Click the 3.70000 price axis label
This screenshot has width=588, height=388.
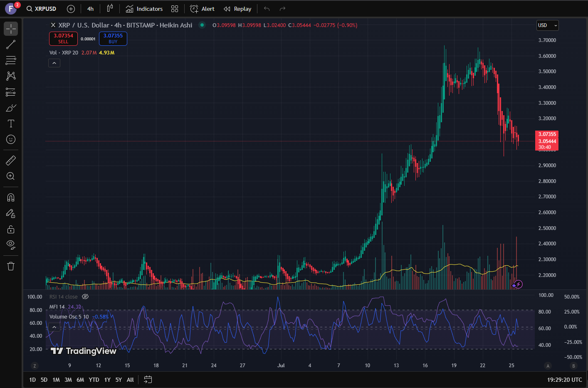tap(547, 40)
